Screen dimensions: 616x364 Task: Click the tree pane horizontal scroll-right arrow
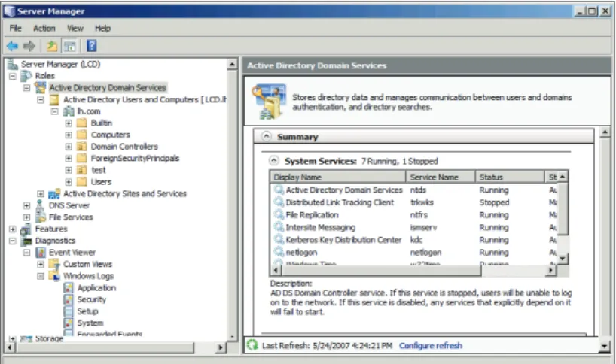[221, 347]
